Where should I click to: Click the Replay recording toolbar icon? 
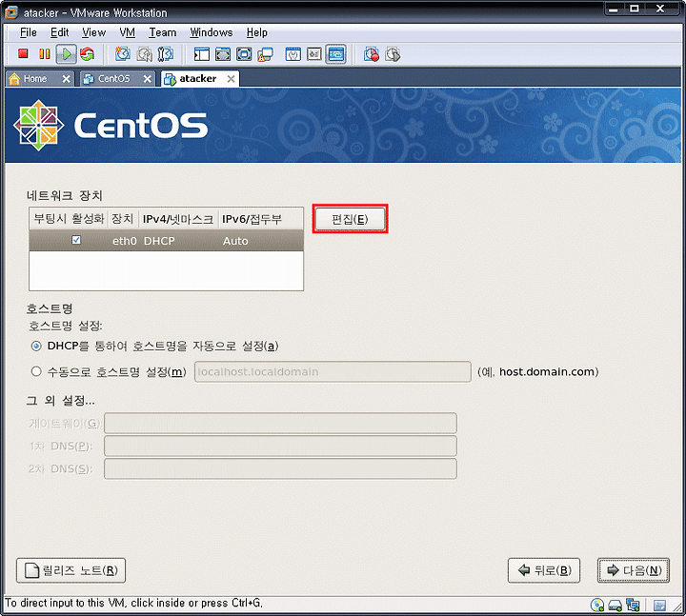pyautogui.click(x=393, y=54)
